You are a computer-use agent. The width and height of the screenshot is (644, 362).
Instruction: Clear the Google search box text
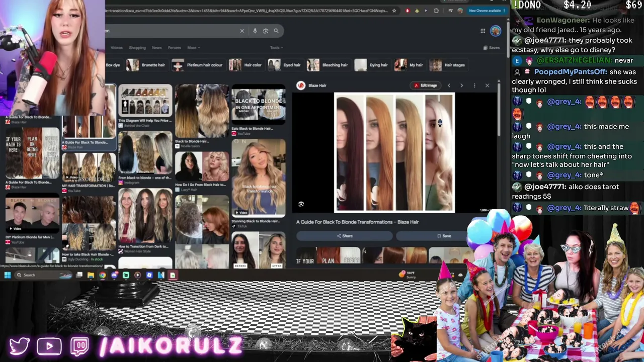tap(242, 31)
